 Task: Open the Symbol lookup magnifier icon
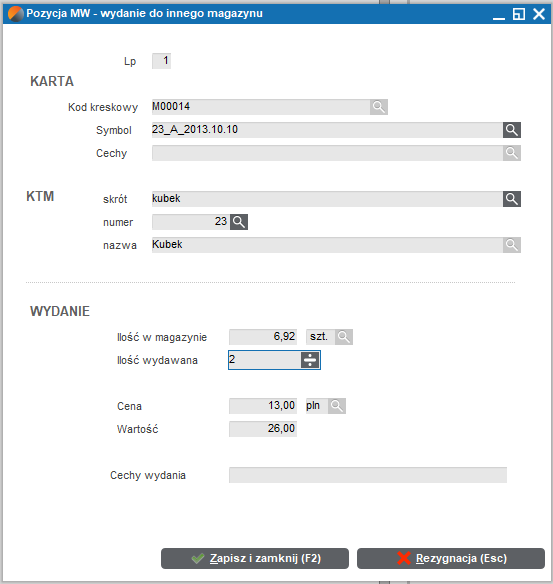click(x=512, y=130)
